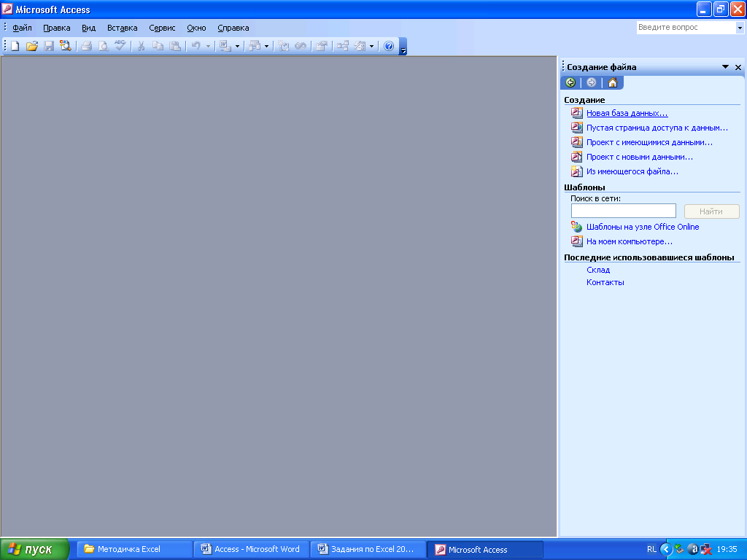Click Пустая страница доступа к данным link
The height and width of the screenshot is (560, 747).
pos(657,128)
